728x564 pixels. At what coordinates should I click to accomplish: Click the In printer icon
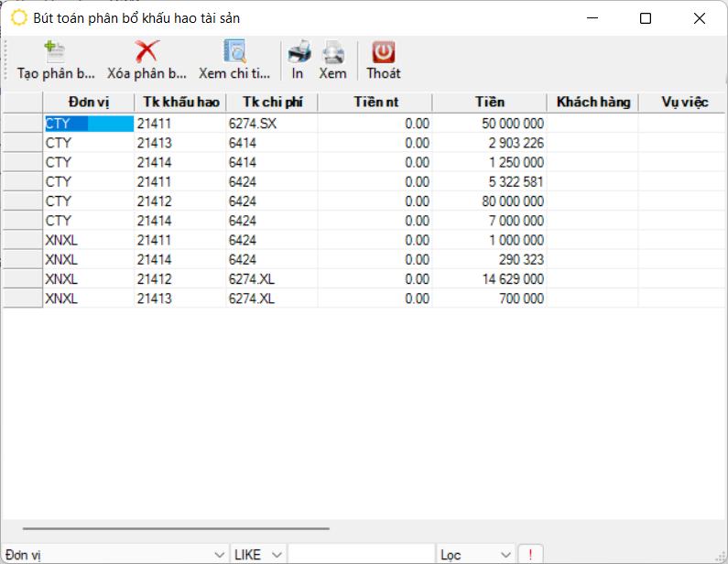pyautogui.click(x=299, y=52)
